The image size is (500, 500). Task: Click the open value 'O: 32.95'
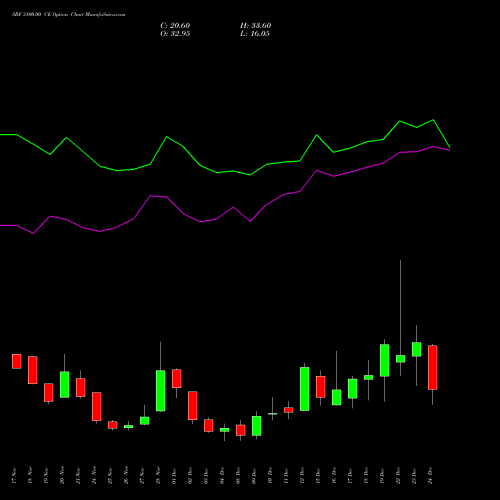[175, 34]
